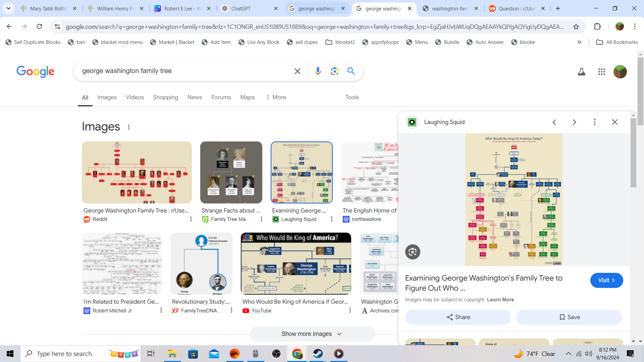Open Who Would Be King YouTube thumbnail

click(296, 263)
